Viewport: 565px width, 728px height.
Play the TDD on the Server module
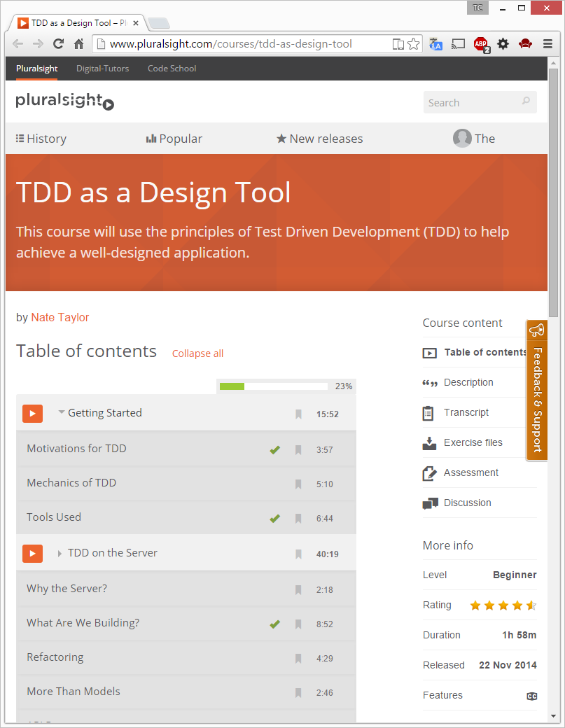pos(32,553)
